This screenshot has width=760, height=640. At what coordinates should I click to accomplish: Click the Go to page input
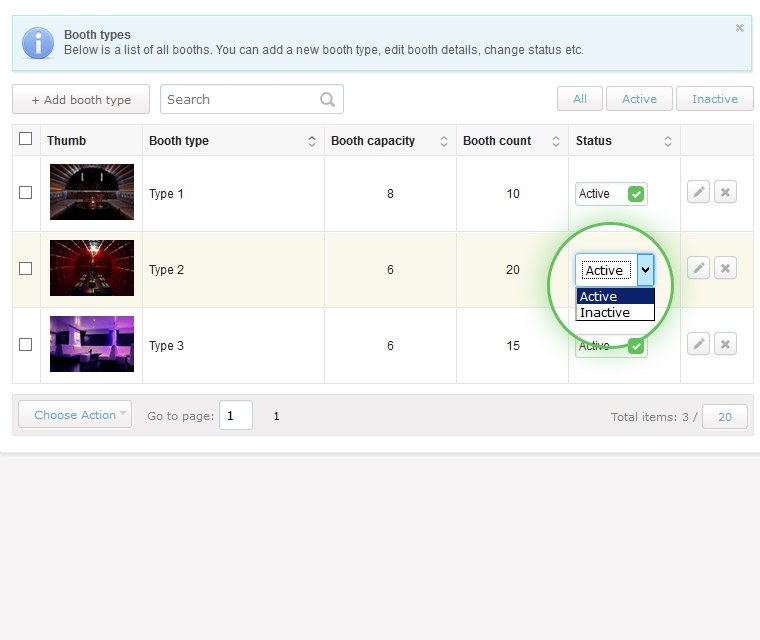[236, 416]
